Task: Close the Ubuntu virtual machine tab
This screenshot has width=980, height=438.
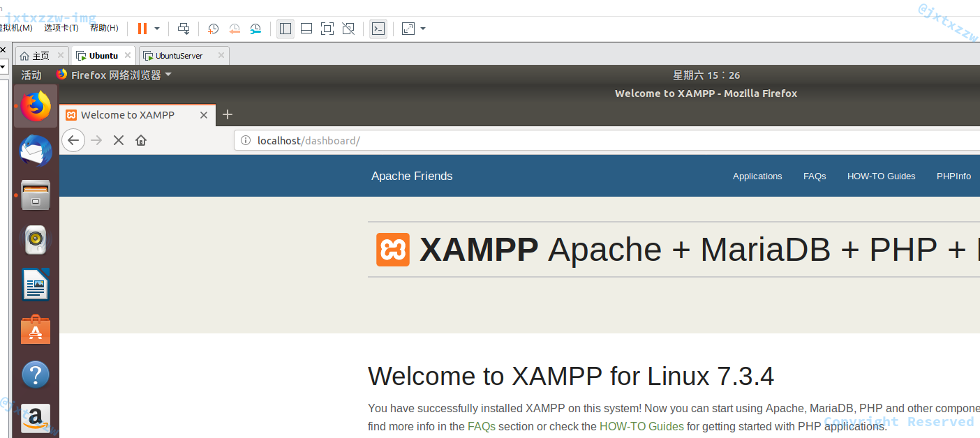Action: (x=128, y=55)
